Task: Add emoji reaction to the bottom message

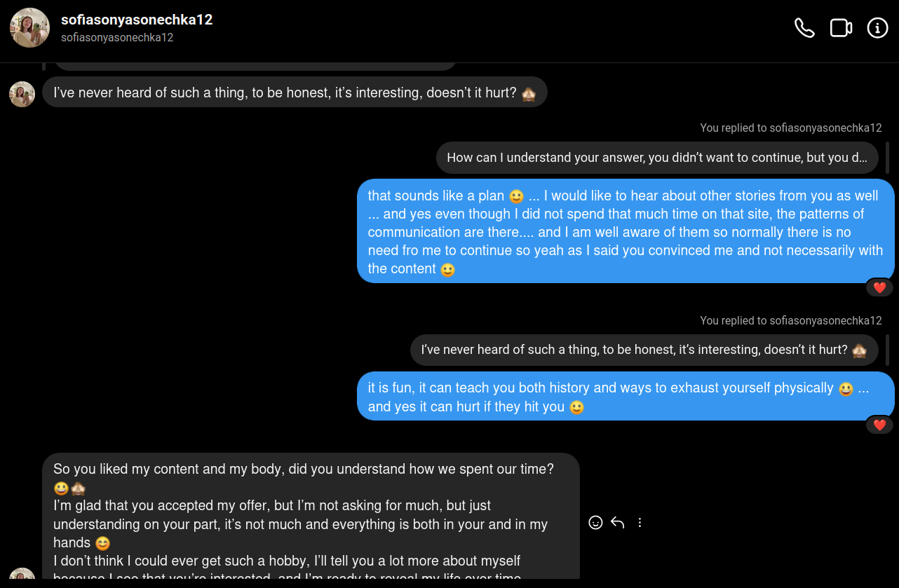Action: pyautogui.click(x=595, y=522)
